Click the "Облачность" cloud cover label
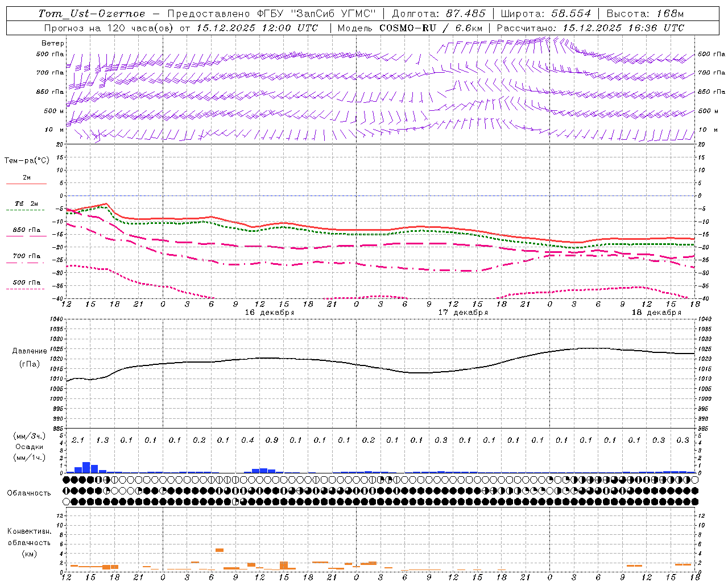The width and height of the screenshot is (728, 582). coord(29,493)
